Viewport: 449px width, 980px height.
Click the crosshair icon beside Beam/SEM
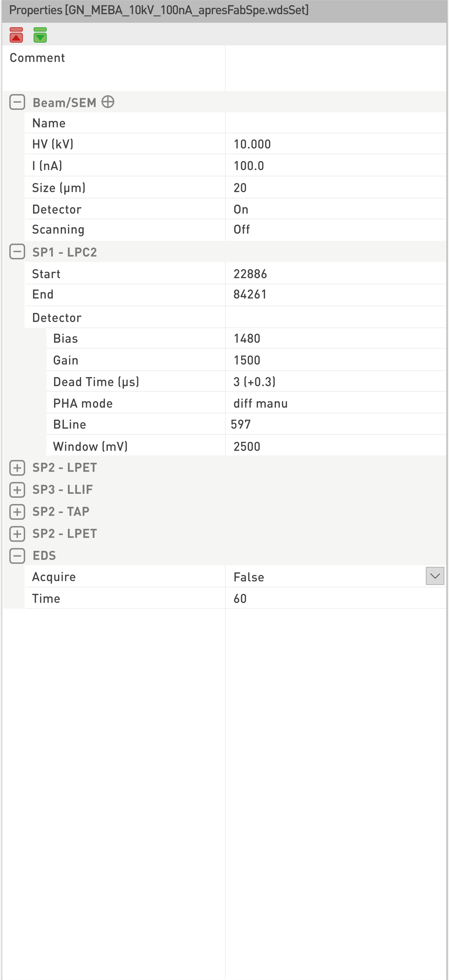tap(108, 102)
